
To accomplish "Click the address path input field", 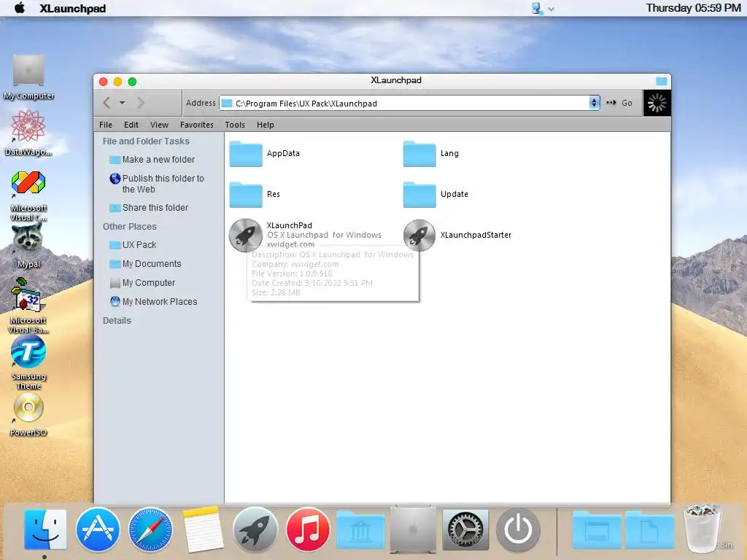I will click(410, 104).
